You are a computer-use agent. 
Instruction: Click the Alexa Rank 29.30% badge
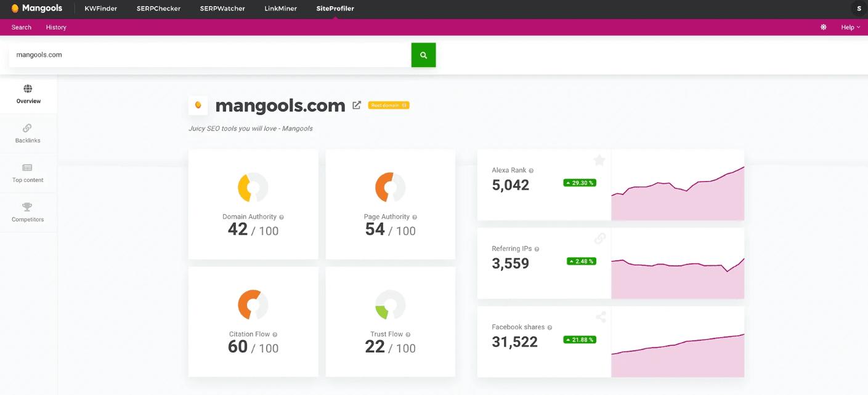point(580,183)
